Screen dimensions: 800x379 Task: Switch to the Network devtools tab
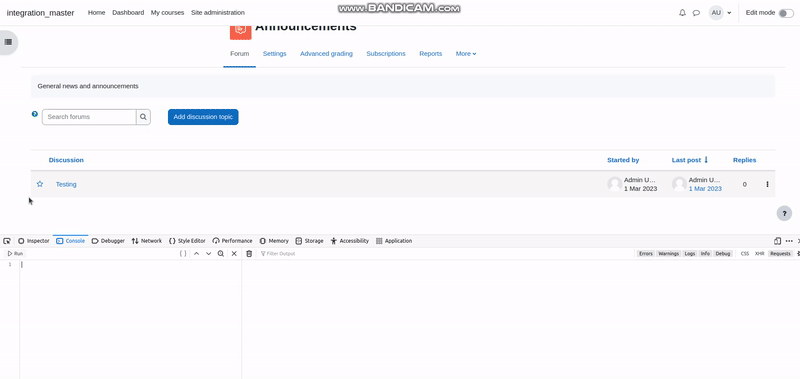[147, 241]
